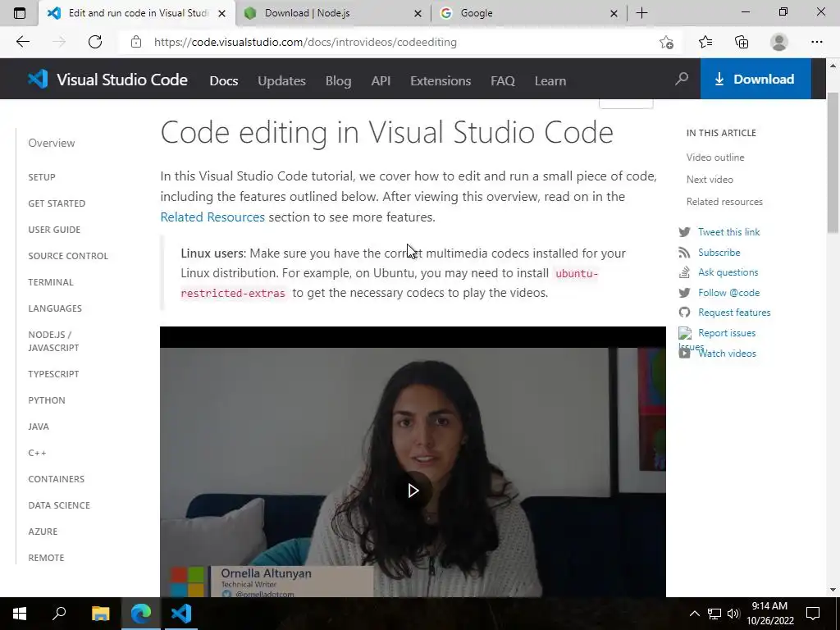Open the site search magnifier icon
The height and width of the screenshot is (630, 840).
click(x=682, y=80)
